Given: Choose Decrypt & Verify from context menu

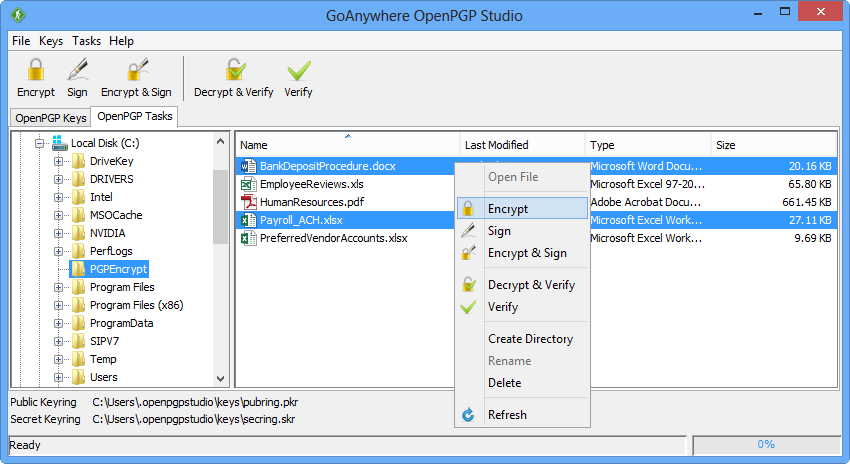Looking at the screenshot, I should [531, 285].
